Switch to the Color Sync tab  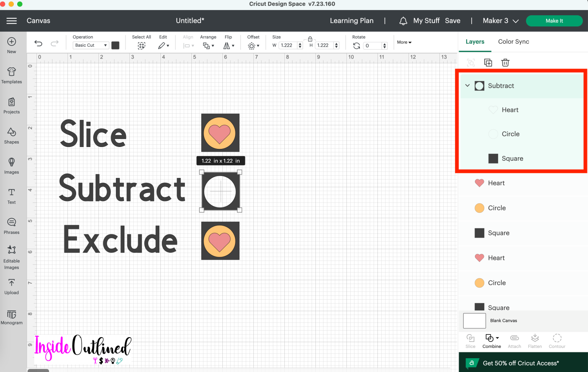[x=513, y=41]
